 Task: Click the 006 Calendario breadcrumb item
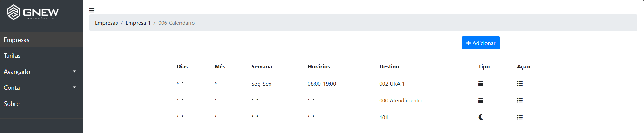(176, 23)
